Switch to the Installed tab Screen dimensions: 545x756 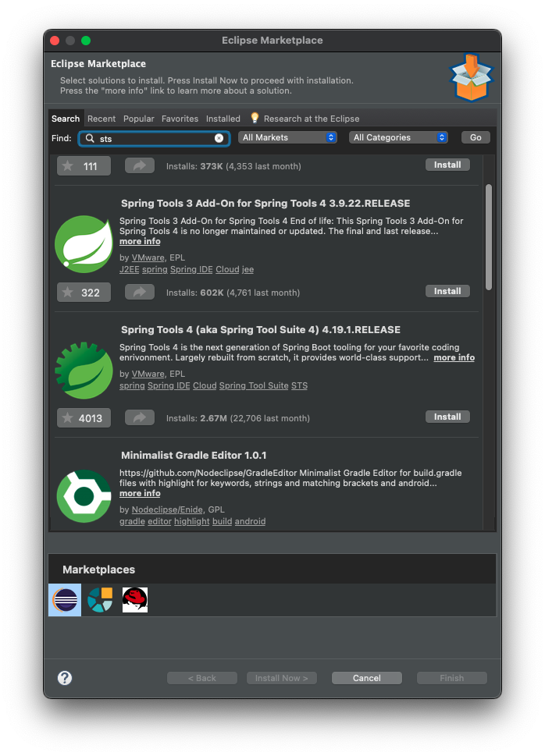point(223,119)
